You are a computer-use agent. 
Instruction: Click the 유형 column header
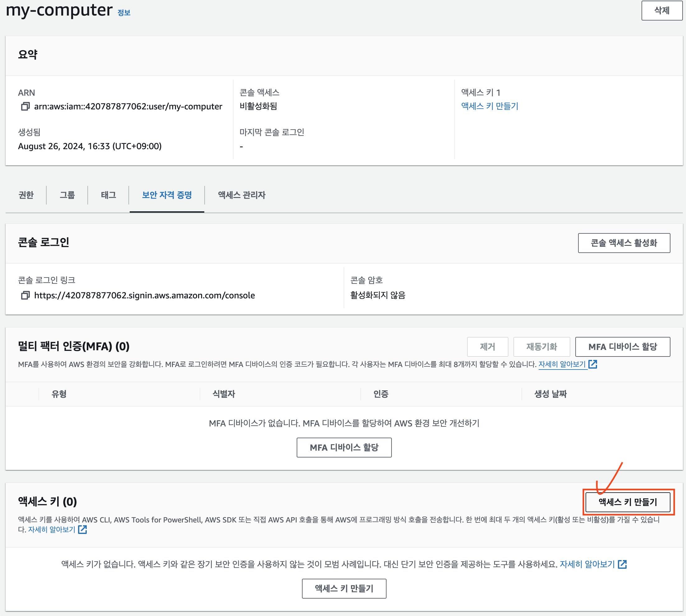coord(59,394)
